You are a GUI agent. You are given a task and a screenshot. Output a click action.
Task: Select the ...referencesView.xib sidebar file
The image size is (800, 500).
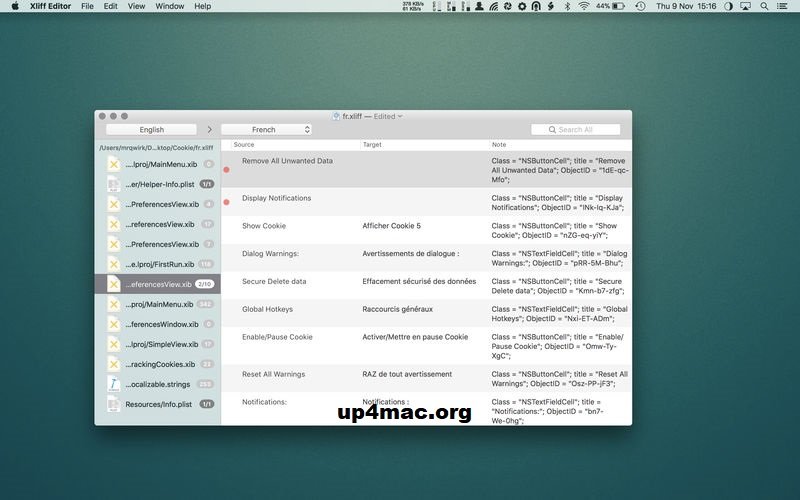tap(158, 224)
